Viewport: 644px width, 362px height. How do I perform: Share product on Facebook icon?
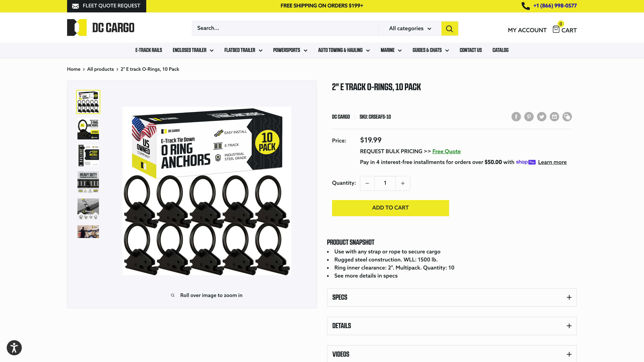click(516, 117)
